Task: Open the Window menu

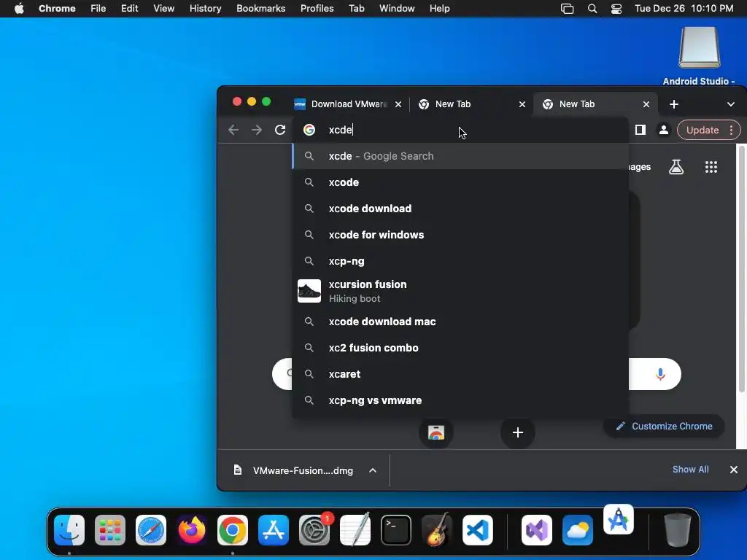Action: (397, 9)
